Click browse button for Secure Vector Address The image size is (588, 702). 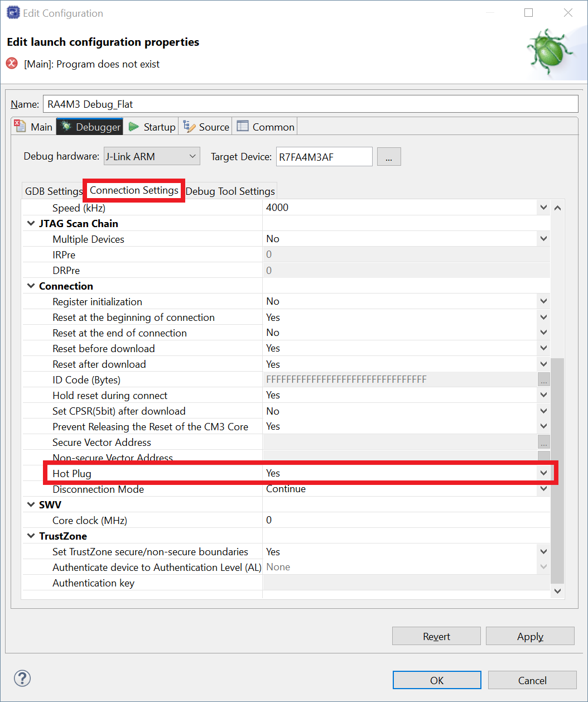coord(544,443)
